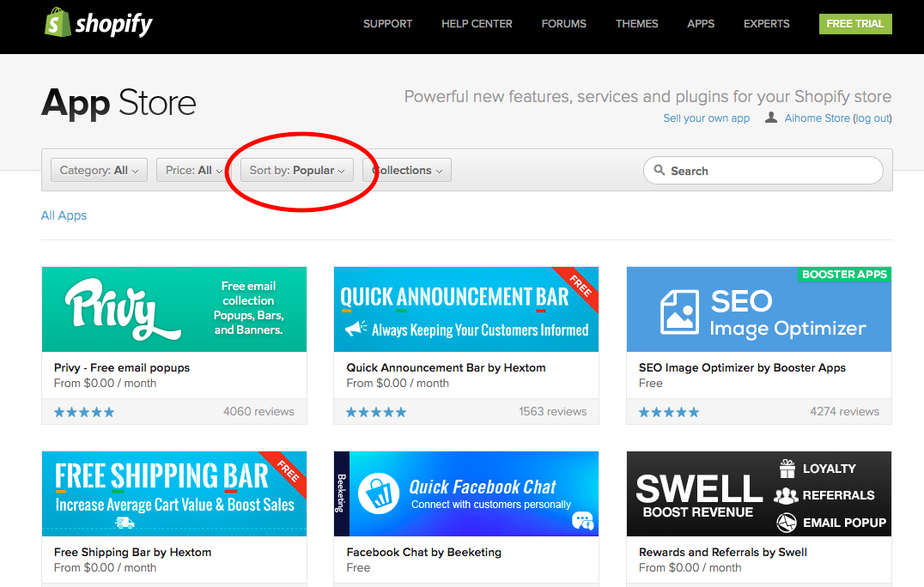The width and height of the screenshot is (924, 587).
Task: Click the chat bubble icon in Facebook Chat banner
Action: [583, 521]
